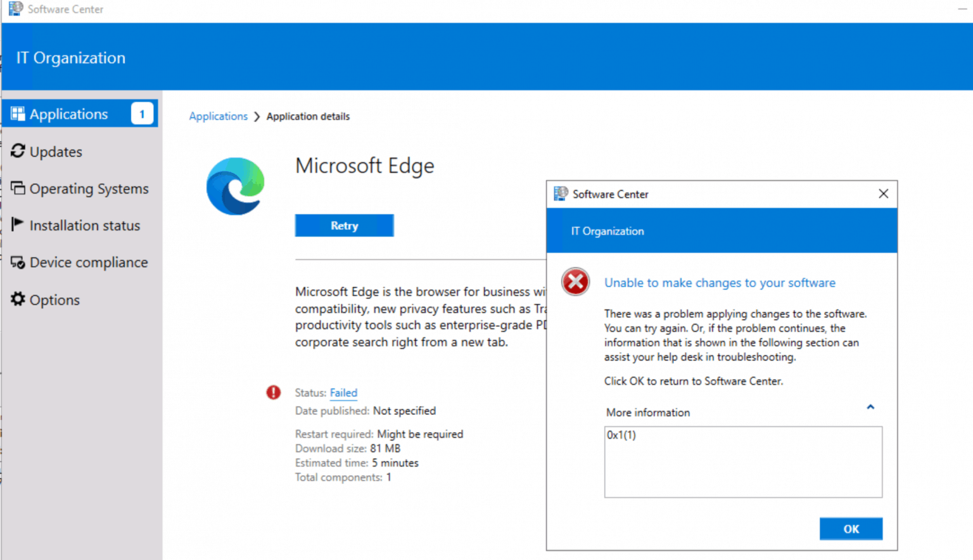
Task: Click the Updates refresh icon
Action: pos(18,151)
